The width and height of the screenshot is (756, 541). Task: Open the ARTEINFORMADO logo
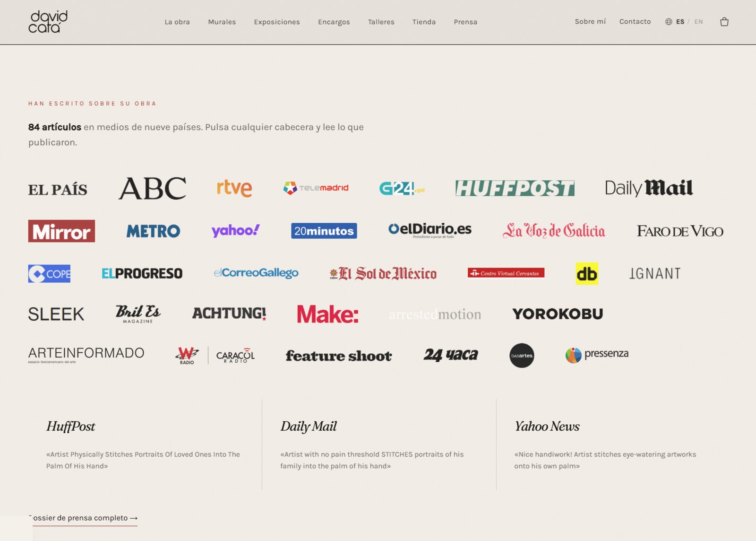tap(86, 355)
